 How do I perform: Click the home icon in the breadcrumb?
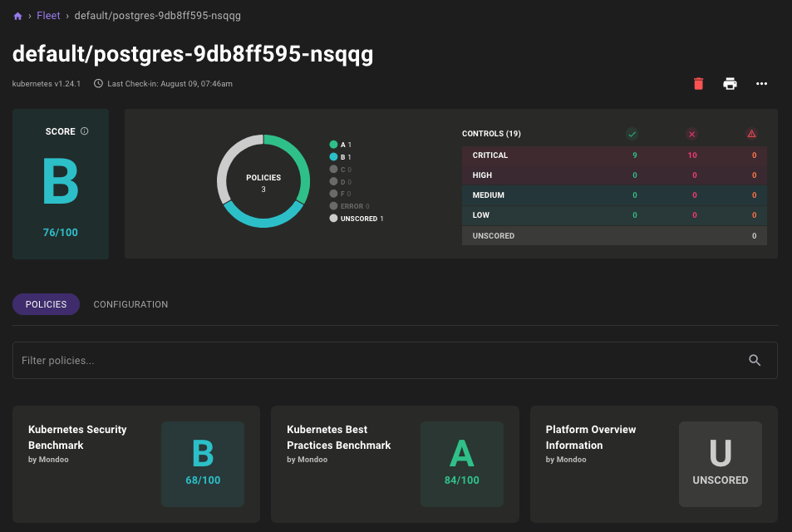[17, 15]
